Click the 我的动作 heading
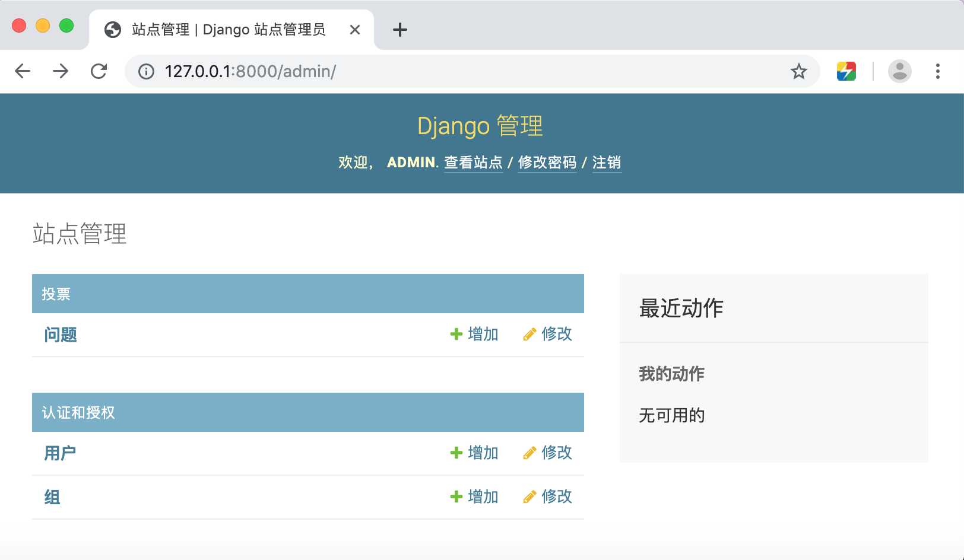 (672, 374)
